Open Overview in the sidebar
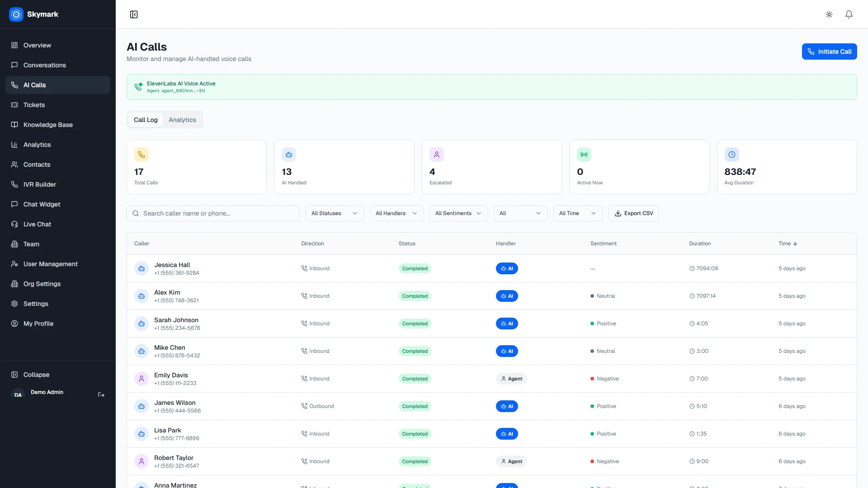The image size is (868, 488). pyautogui.click(x=58, y=45)
